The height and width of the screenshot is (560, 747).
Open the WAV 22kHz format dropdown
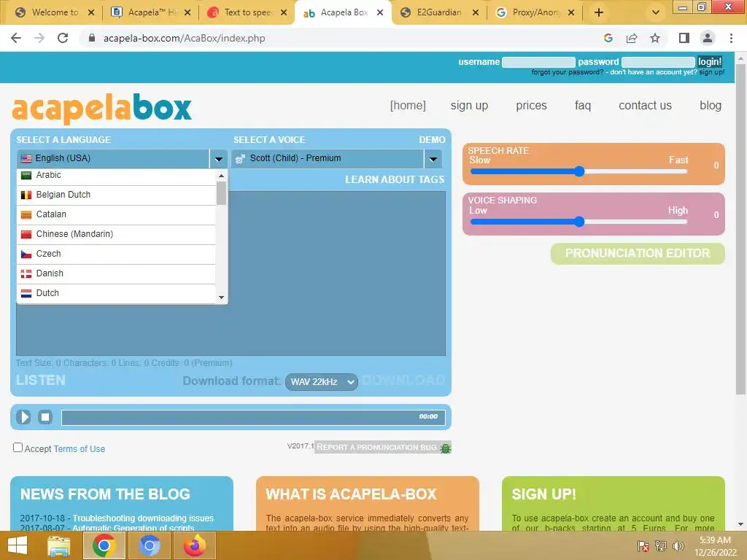(x=322, y=382)
